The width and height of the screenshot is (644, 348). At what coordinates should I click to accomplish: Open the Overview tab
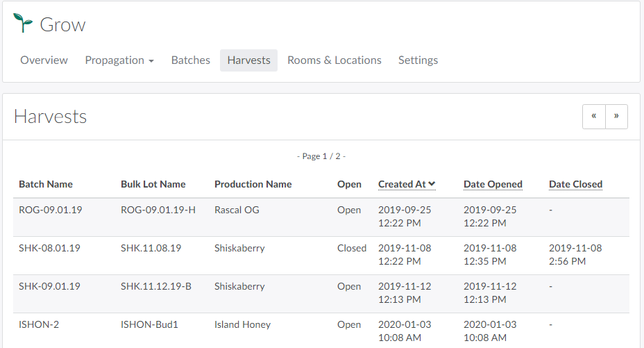point(44,60)
